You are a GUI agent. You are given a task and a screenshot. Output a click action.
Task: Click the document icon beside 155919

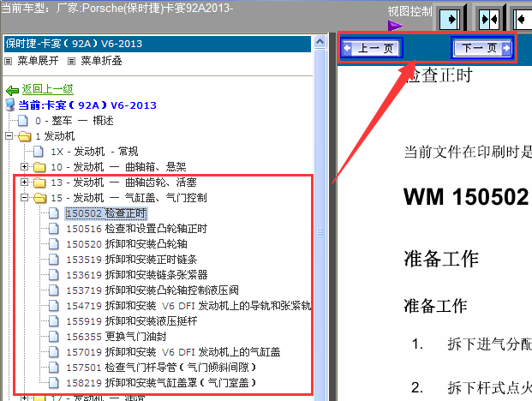click(54, 321)
